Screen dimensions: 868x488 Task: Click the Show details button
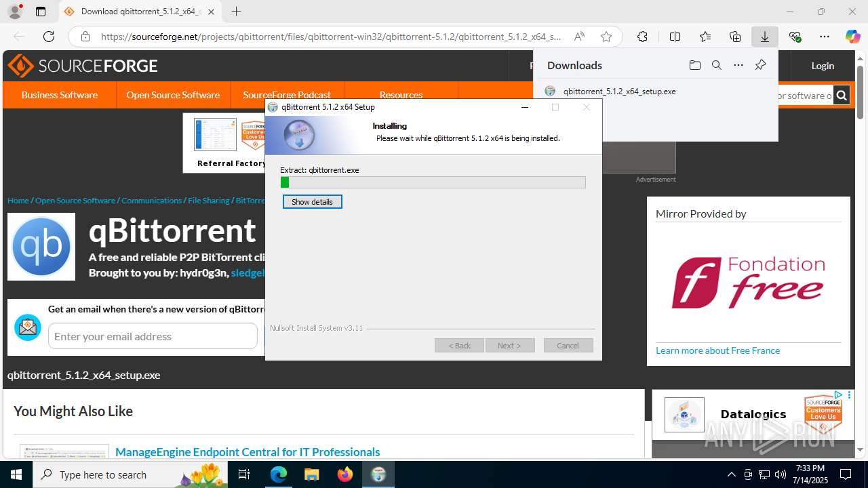(312, 202)
